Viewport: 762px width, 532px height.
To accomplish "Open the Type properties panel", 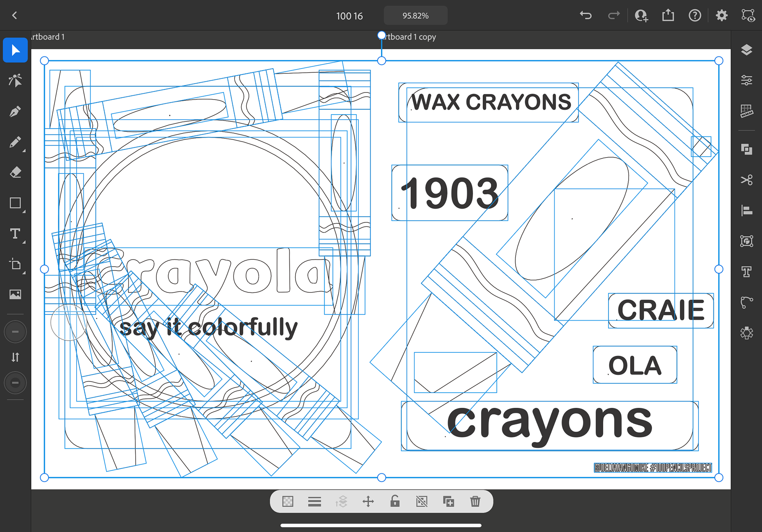I will click(747, 272).
